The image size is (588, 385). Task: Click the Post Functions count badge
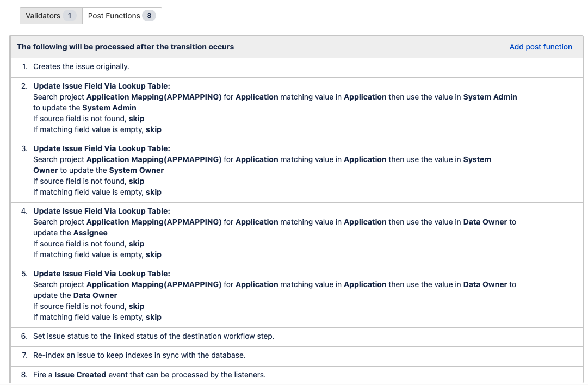[149, 16]
